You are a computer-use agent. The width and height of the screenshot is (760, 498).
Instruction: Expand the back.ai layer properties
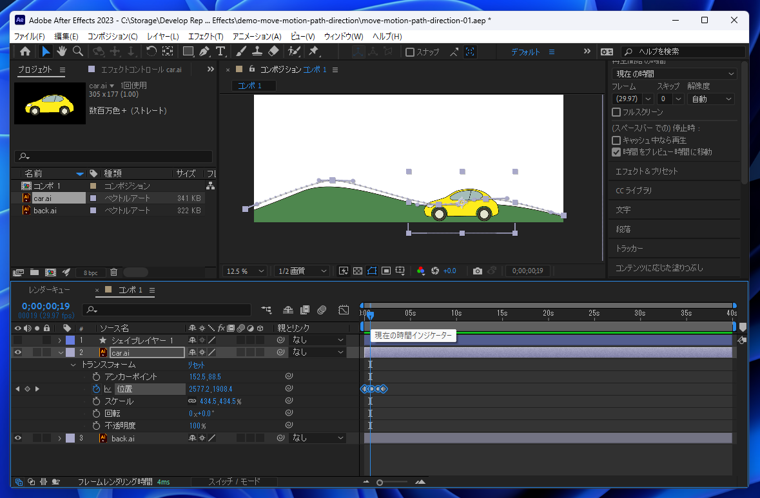point(60,438)
